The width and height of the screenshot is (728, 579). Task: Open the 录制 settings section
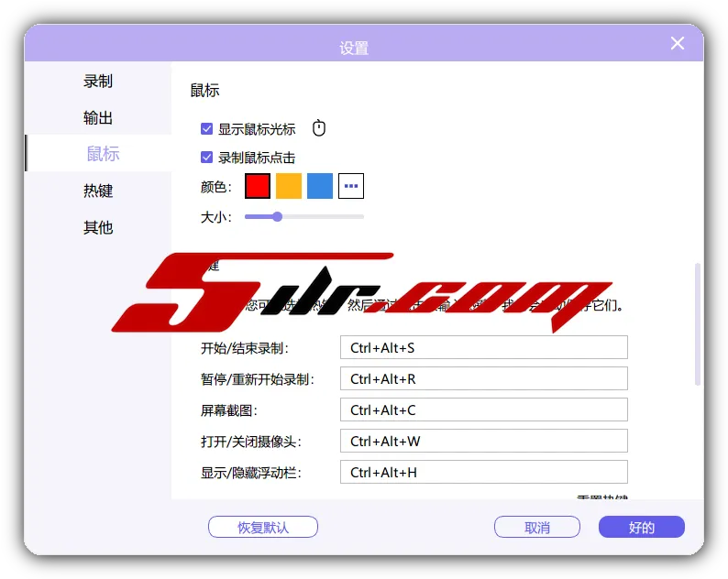coord(98,82)
